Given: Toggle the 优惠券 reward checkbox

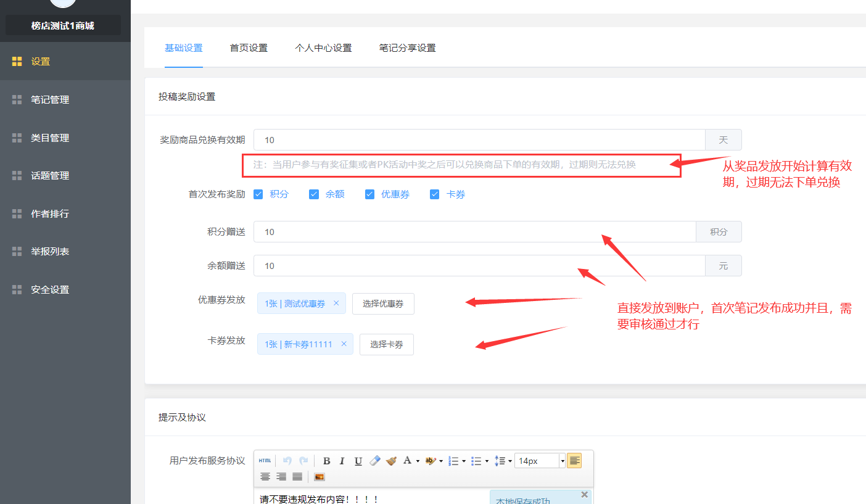Looking at the screenshot, I should coord(370,194).
